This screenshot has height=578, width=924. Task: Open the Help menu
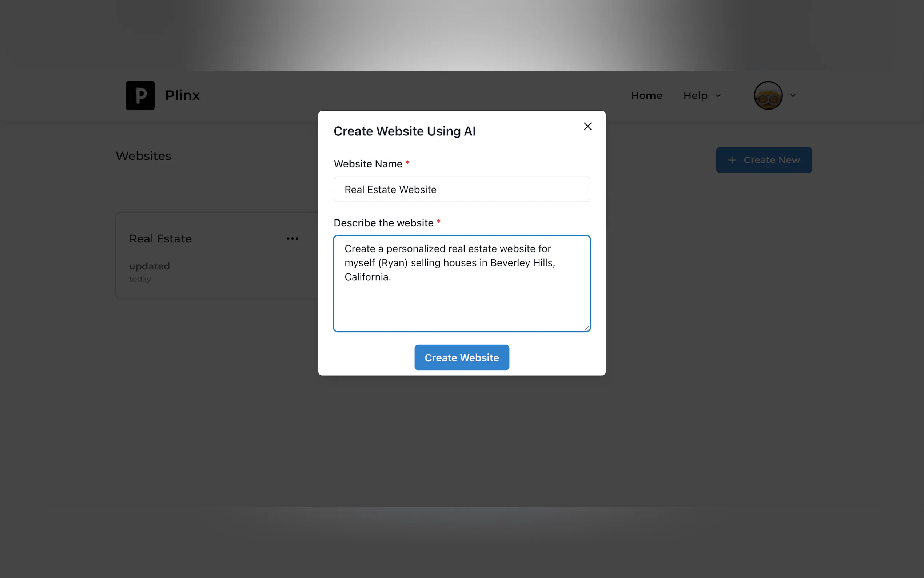coord(695,95)
